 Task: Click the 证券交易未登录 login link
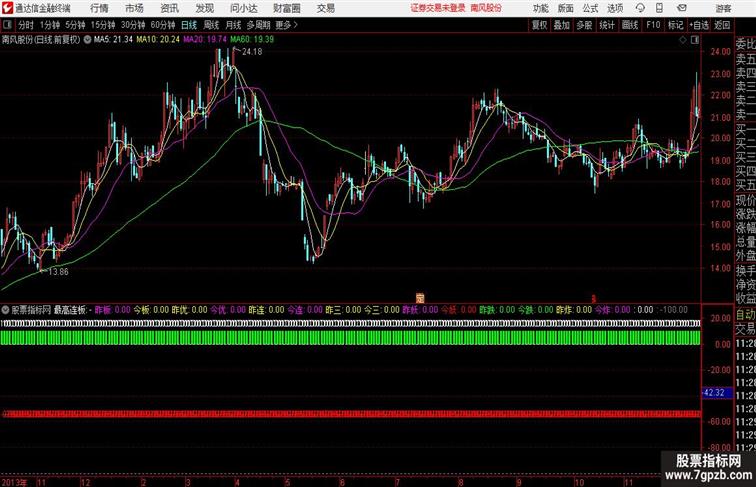438,8
